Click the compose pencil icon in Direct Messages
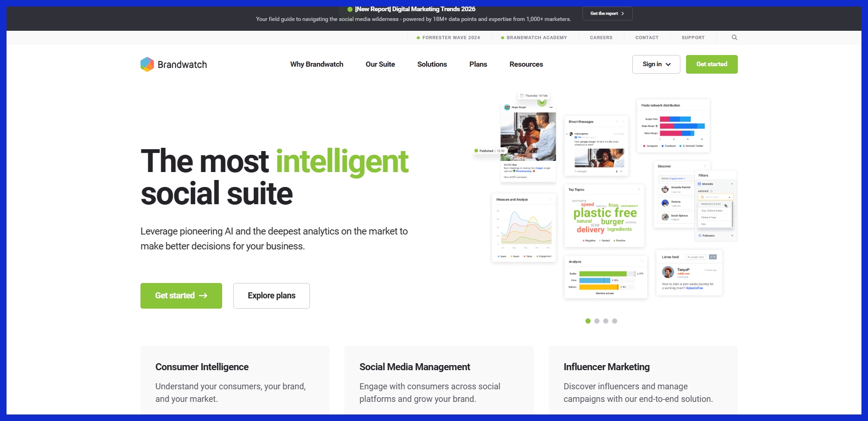Image resolution: width=868 pixels, height=421 pixels. point(617,122)
